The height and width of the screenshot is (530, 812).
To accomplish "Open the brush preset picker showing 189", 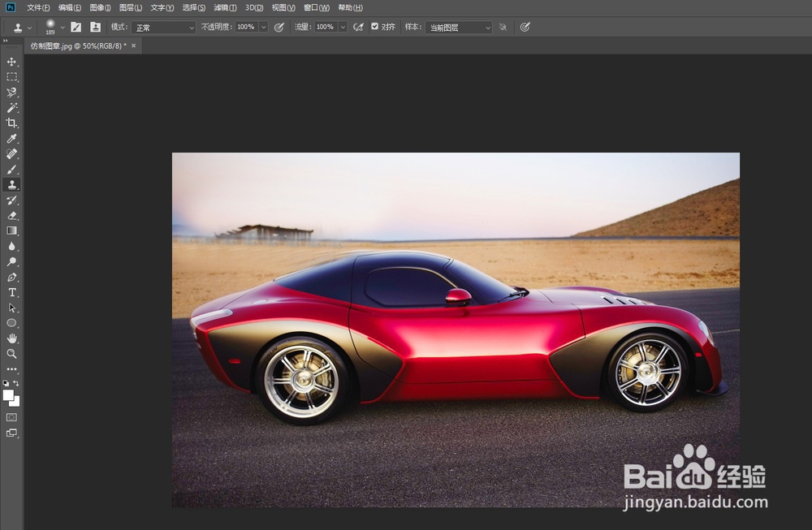I will [54, 28].
